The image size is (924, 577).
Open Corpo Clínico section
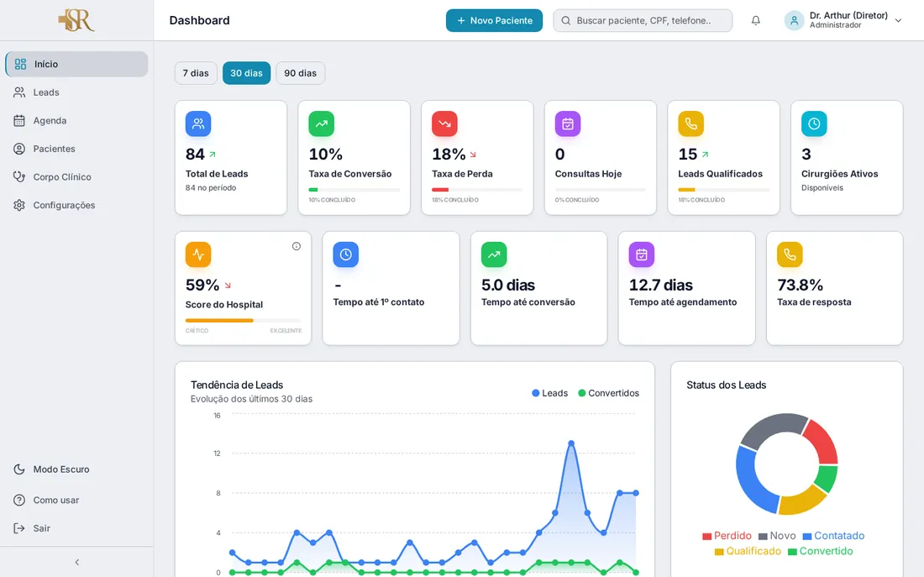pyautogui.click(x=76, y=177)
